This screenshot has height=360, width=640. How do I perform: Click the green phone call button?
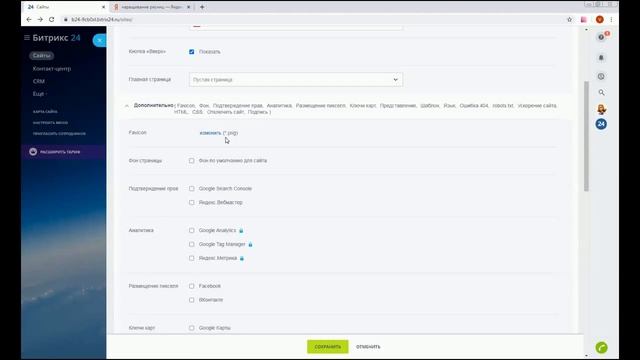pyautogui.click(x=601, y=348)
